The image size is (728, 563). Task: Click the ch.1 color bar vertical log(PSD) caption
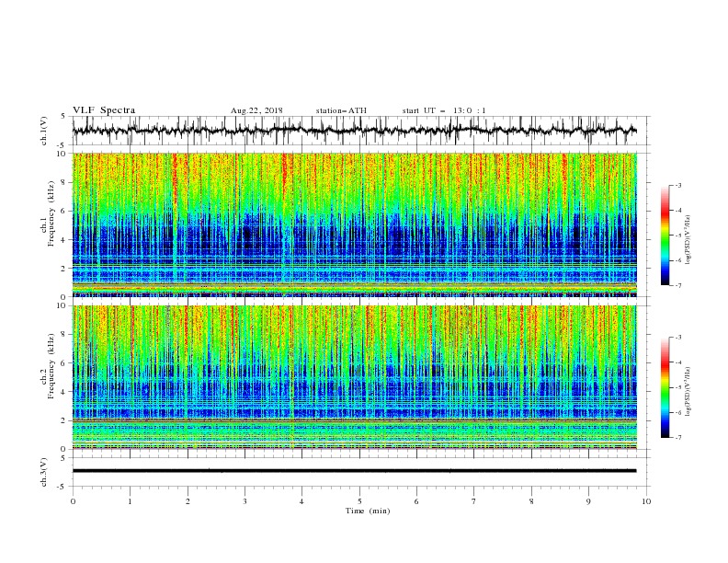pyautogui.click(x=688, y=240)
